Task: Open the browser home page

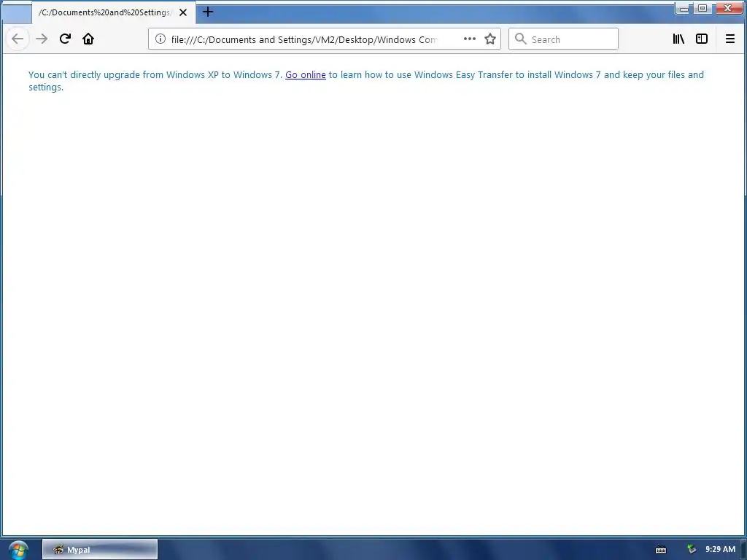Action: (x=88, y=39)
